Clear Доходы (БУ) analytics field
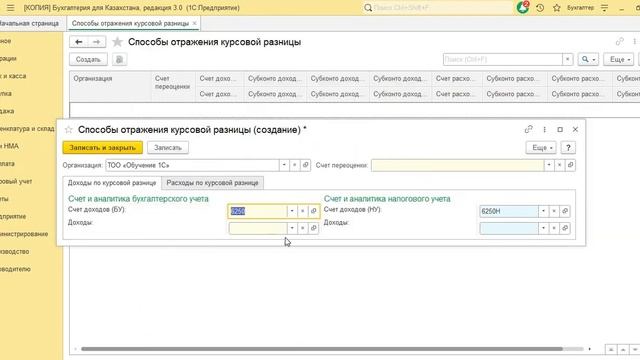 302,228
